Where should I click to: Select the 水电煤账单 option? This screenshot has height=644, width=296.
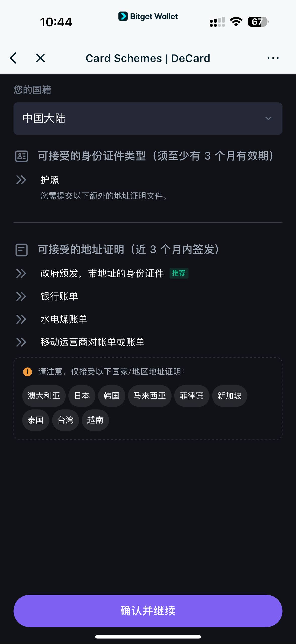[x=64, y=319]
